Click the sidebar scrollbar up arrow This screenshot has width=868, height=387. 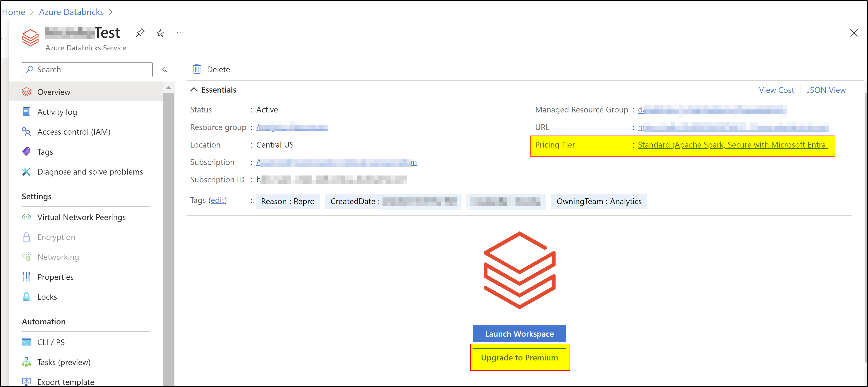coord(168,88)
